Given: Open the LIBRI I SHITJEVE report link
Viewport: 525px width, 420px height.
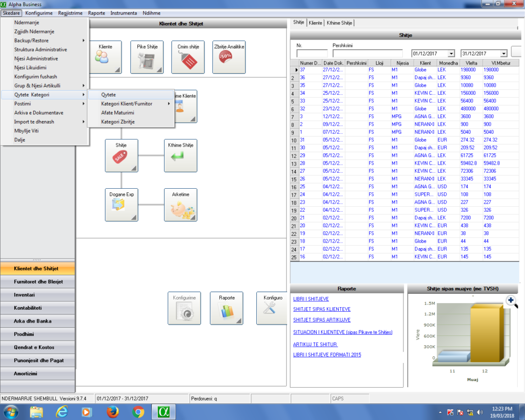Looking at the screenshot, I should [x=311, y=299].
